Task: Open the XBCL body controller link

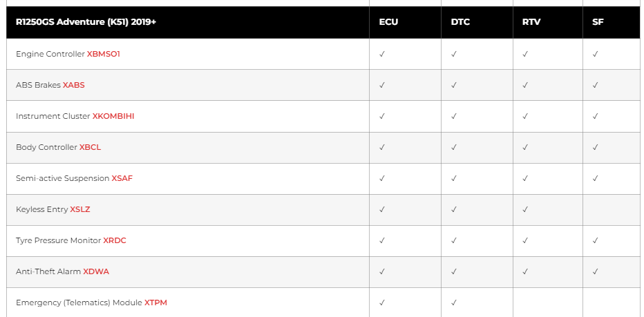Action: click(90, 147)
